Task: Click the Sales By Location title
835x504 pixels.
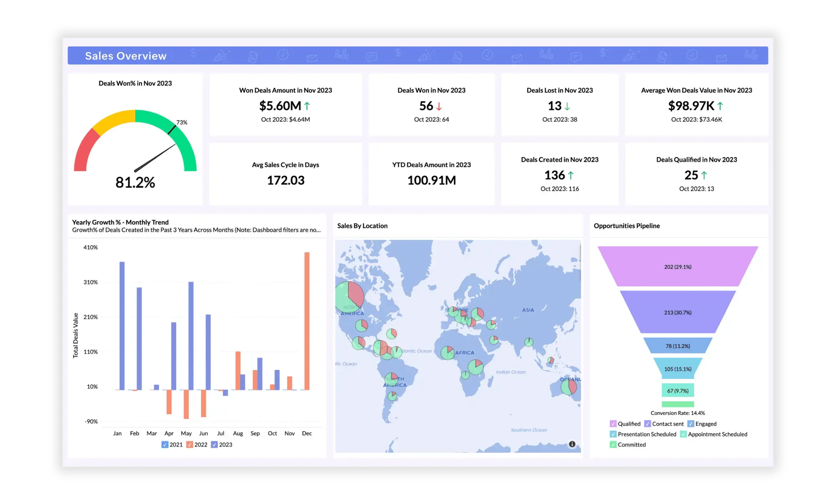Action: [362, 226]
